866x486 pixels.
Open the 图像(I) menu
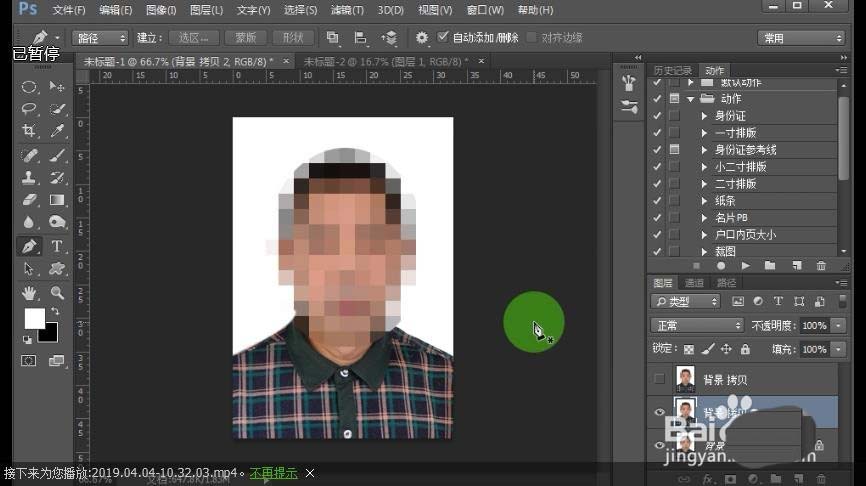[161, 10]
